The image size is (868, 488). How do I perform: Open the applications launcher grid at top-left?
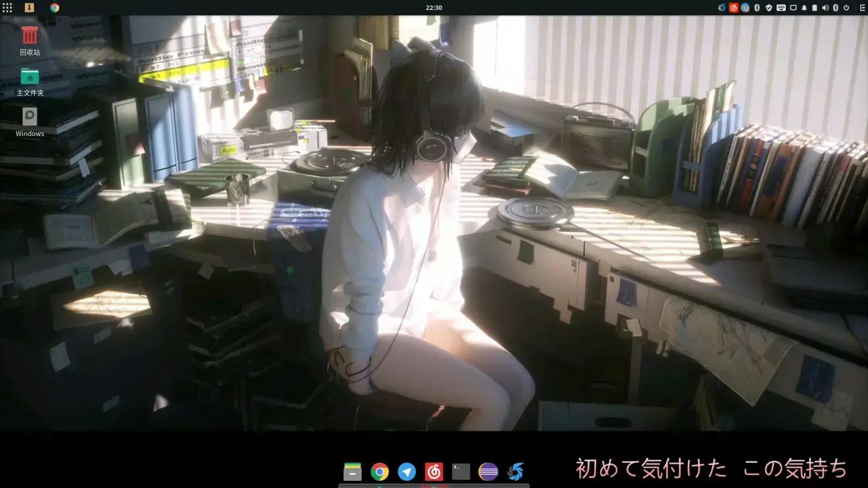(x=7, y=7)
